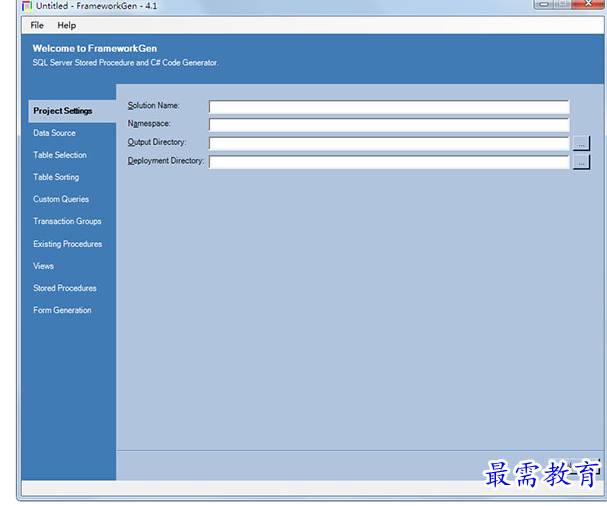Image resolution: width=607 pixels, height=506 pixels.
Task: Switch to Table Sorting
Action: point(56,177)
